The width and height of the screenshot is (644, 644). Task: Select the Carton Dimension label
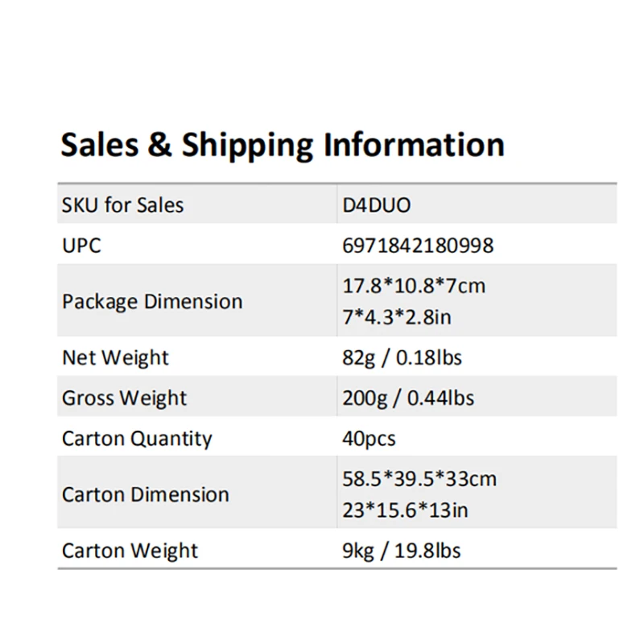point(146,494)
